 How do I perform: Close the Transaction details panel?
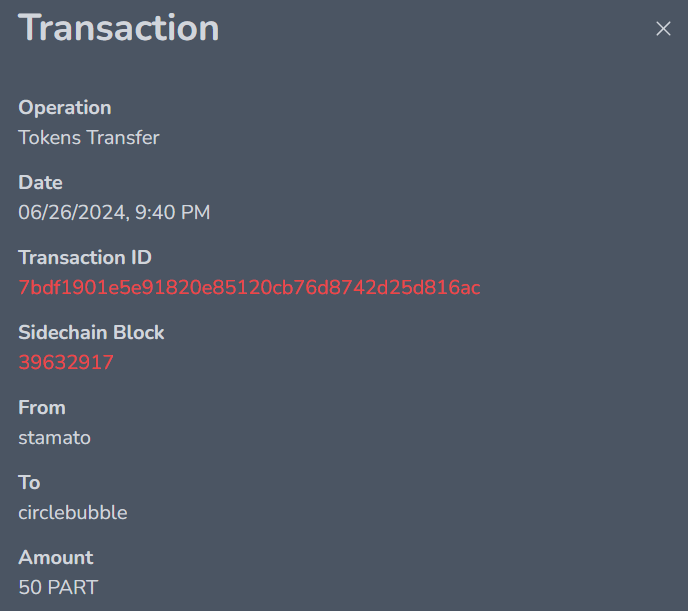click(663, 29)
